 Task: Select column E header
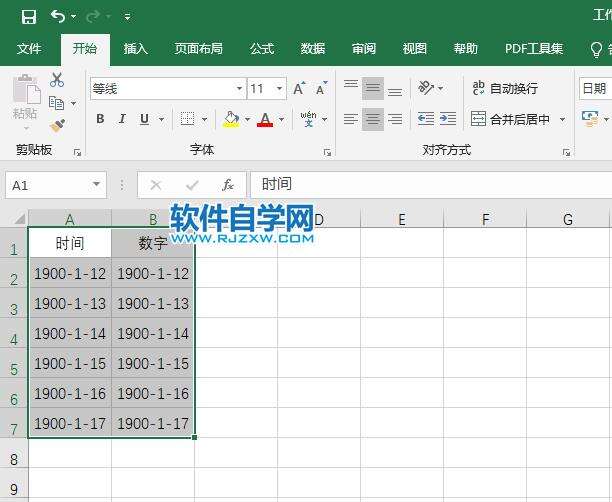[x=402, y=219]
